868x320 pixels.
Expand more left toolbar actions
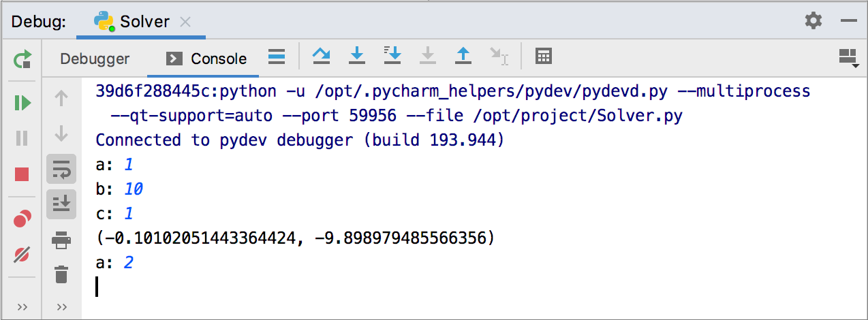(22, 307)
